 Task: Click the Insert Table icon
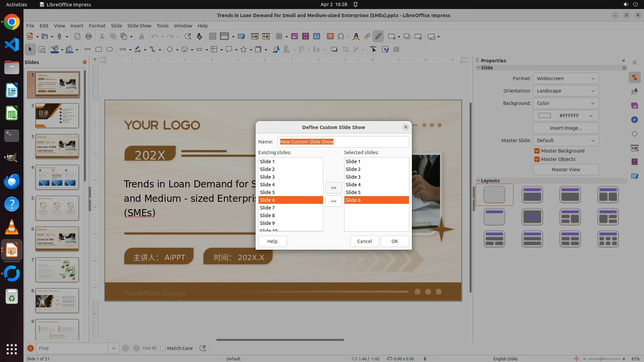(279, 37)
